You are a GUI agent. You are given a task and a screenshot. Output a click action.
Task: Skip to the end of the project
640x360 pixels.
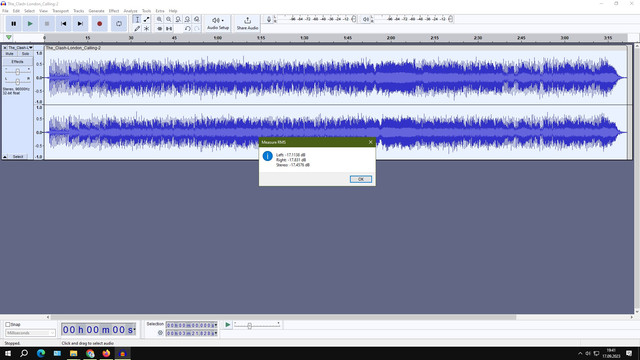(80, 24)
